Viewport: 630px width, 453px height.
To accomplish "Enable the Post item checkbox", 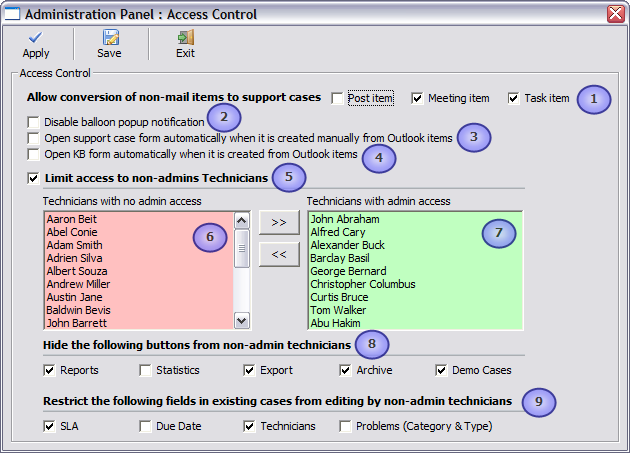I will click(x=337, y=98).
